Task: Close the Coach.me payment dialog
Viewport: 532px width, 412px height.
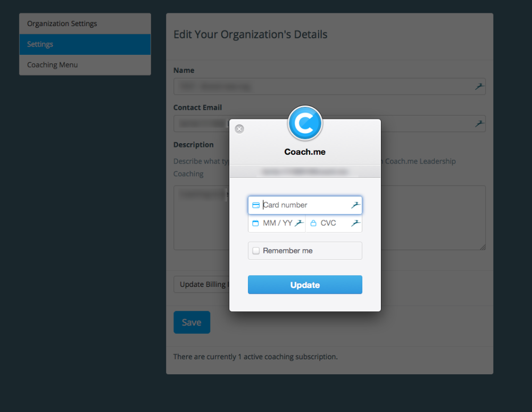Action: click(239, 129)
